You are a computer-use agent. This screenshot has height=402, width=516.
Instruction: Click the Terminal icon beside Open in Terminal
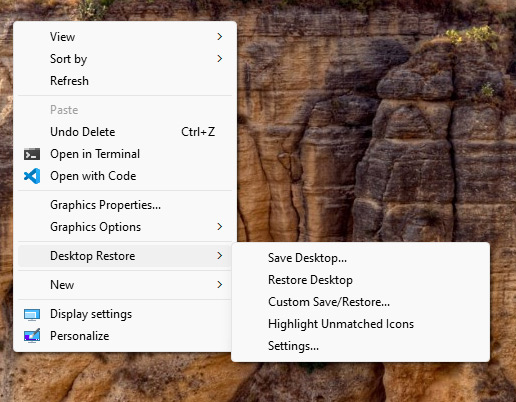pyautogui.click(x=32, y=154)
